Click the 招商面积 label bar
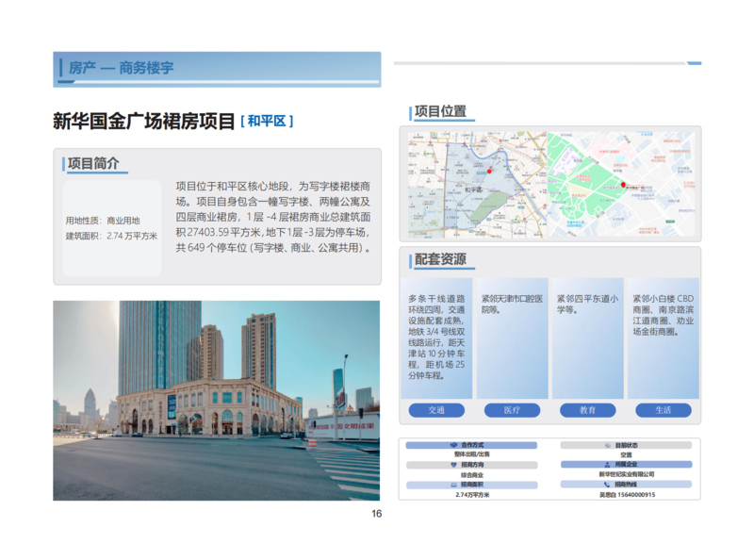 [x=472, y=485]
